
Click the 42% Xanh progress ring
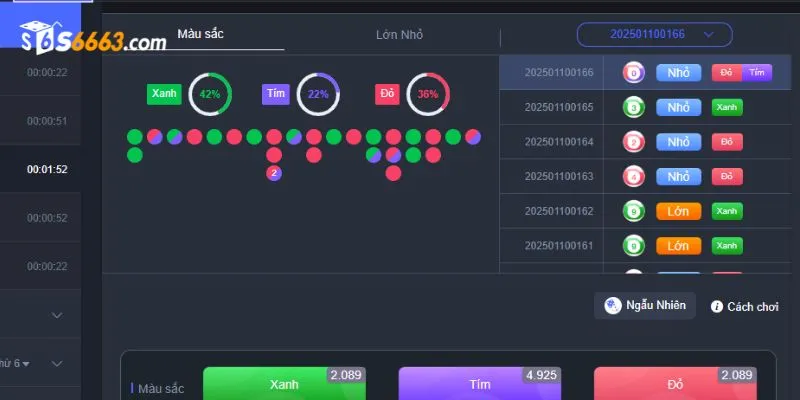pos(210,94)
